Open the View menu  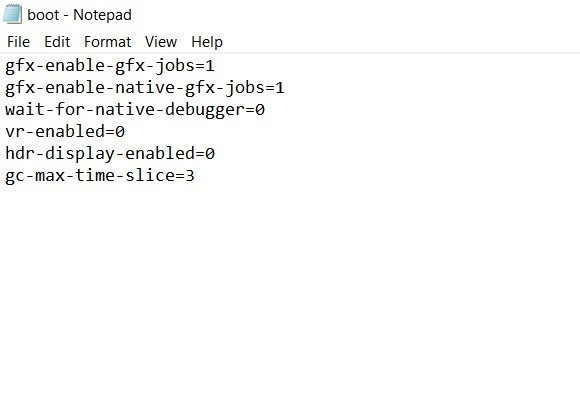pyautogui.click(x=161, y=42)
